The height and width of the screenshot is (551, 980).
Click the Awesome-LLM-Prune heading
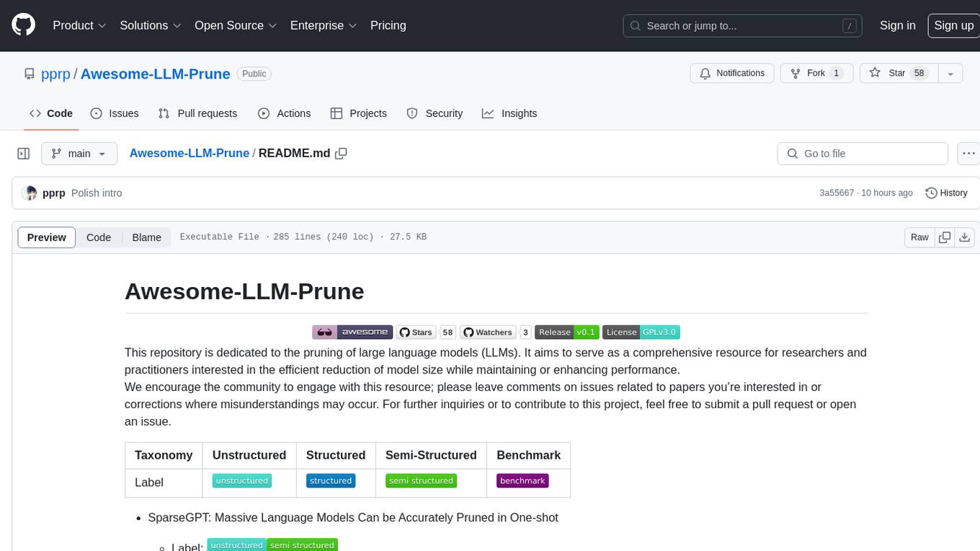point(244,291)
